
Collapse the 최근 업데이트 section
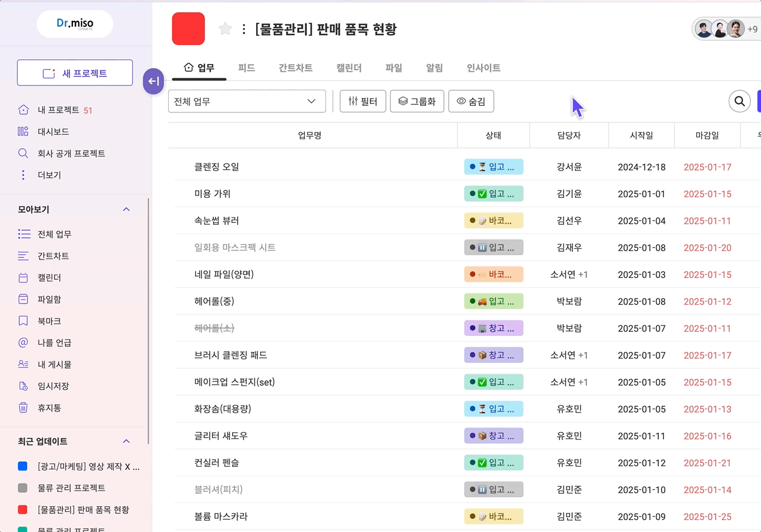[x=126, y=441]
